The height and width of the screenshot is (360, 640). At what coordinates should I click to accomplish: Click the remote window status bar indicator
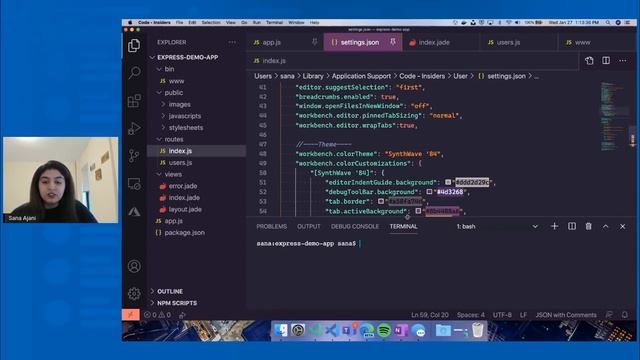(x=131, y=315)
